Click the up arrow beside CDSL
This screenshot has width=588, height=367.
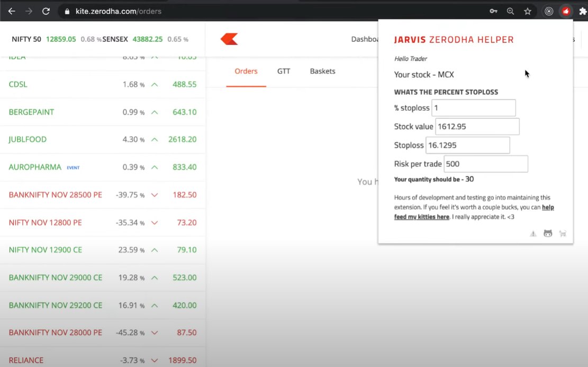pyautogui.click(x=155, y=84)
